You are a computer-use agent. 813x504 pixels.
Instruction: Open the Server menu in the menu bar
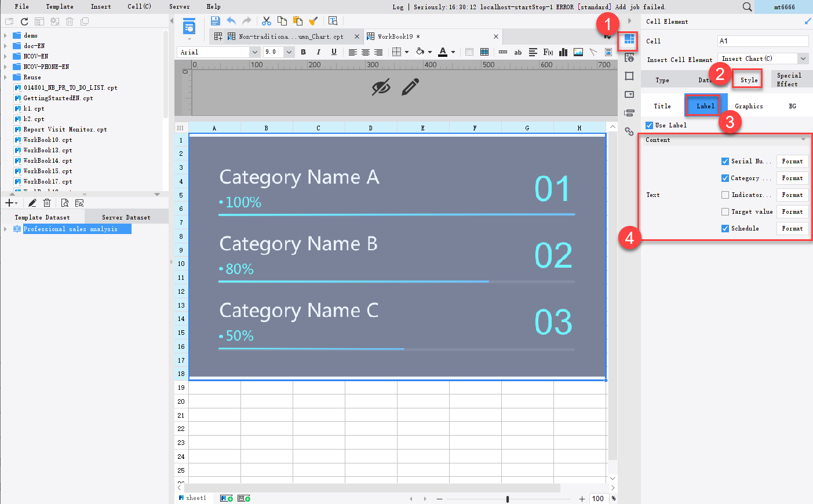(179, 6)
